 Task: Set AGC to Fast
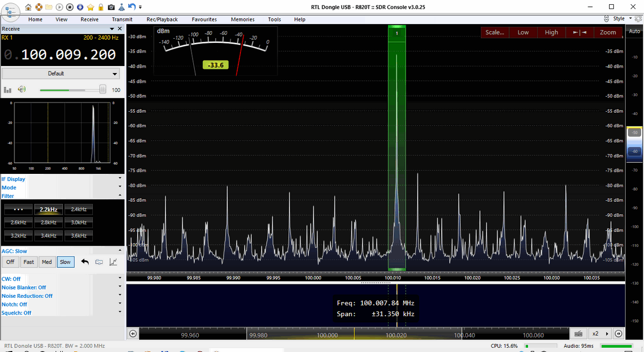28,262
